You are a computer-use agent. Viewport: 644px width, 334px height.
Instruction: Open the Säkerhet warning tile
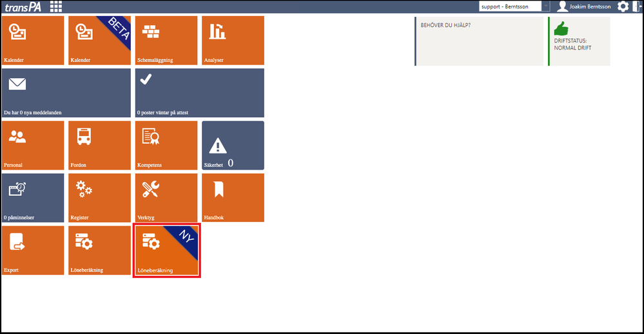pos(233,146)
